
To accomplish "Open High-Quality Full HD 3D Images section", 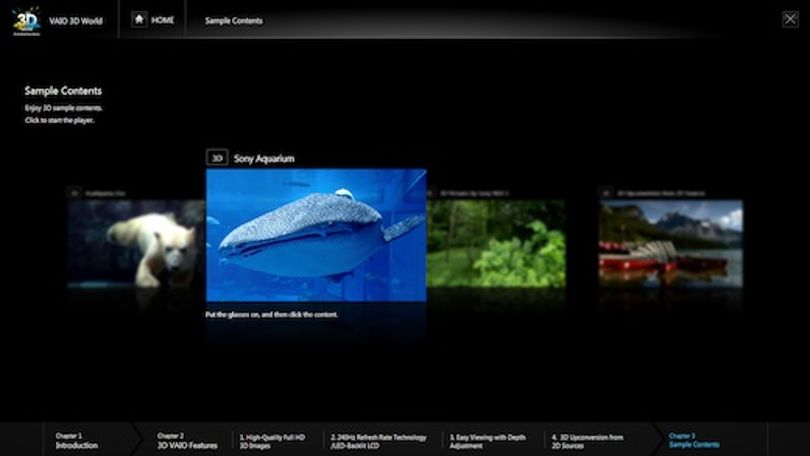I will pos(272,441).
